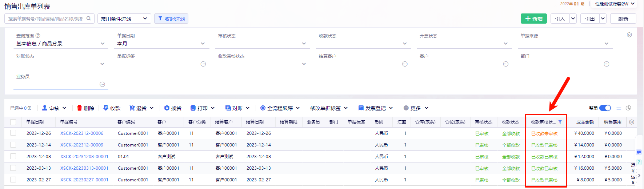644x189 pixels.
Task: Open document link XSCK-20230227-00001
Action: [x=84, y=180]
